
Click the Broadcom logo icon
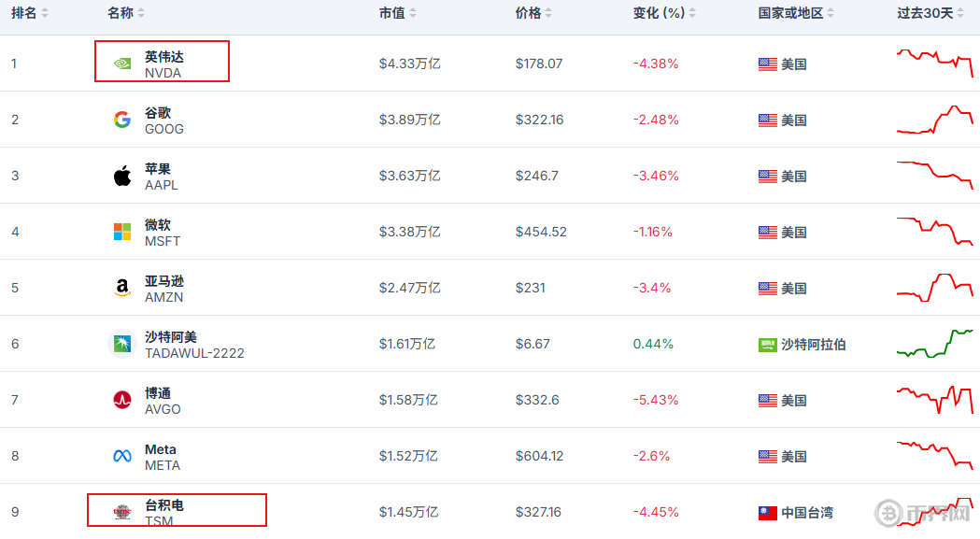[122, 400]
